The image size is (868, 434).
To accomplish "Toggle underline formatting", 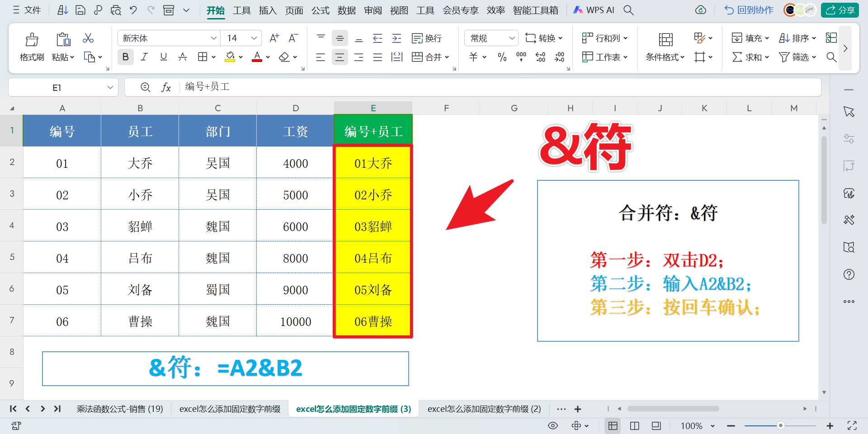I will (163, 57).
